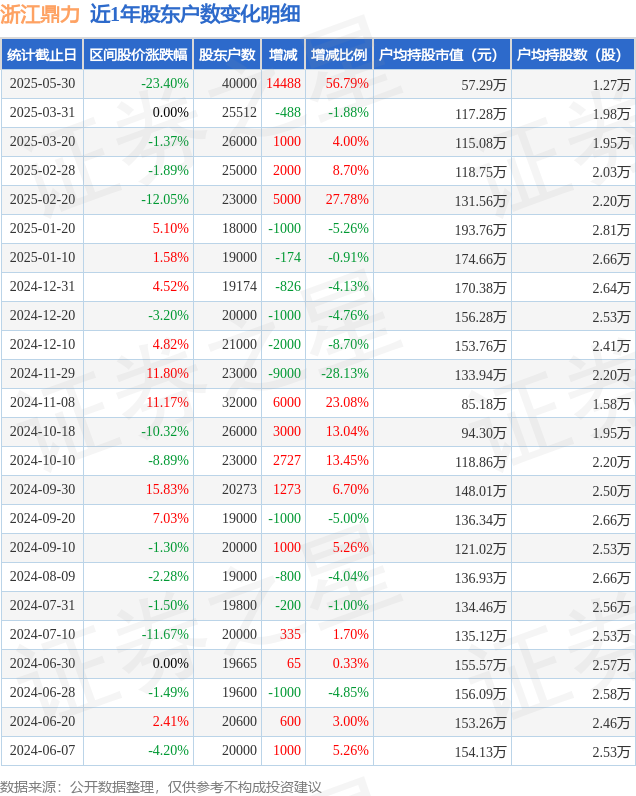Select the 2024-06-07 date cell

click(42, 750)
